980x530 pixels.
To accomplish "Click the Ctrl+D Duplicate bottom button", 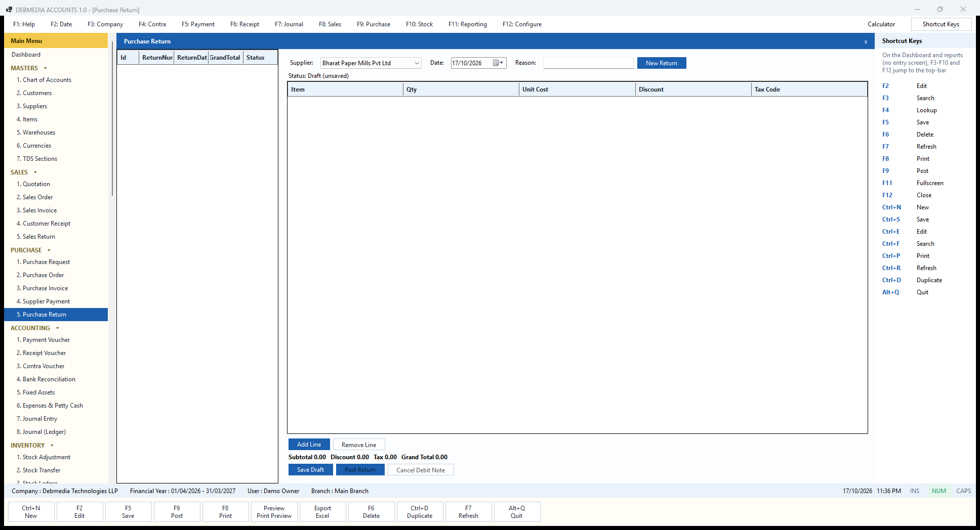I will pyautogui.click(x=420, y=512).
